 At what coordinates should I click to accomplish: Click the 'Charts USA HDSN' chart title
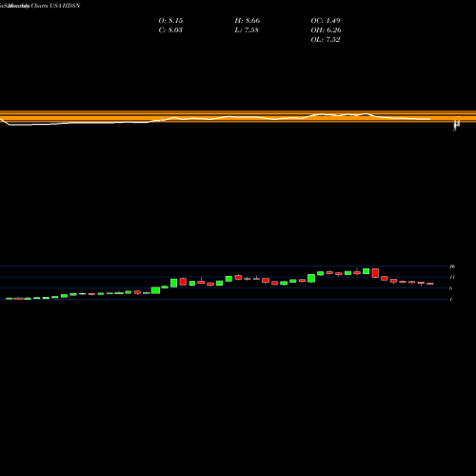(55, 6)
